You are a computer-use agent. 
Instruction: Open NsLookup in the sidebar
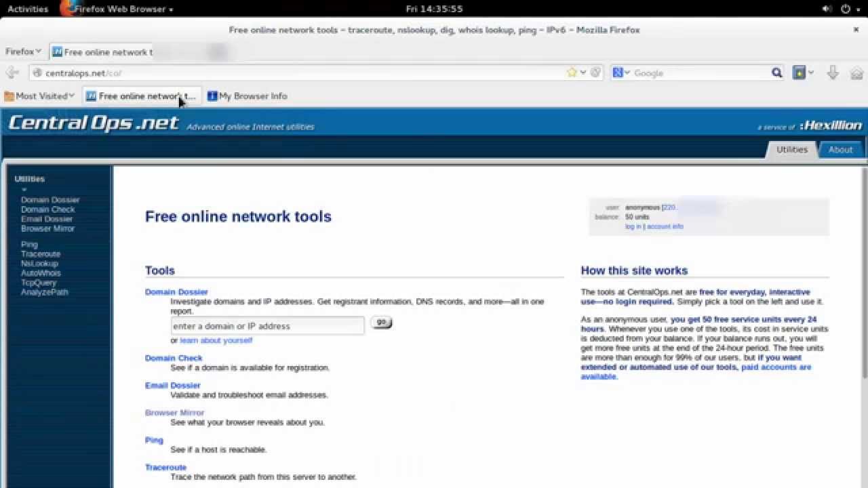[x=39, y=264]
